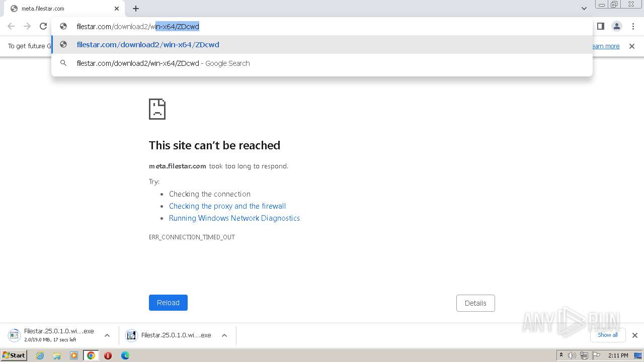Click 'Show all' downloads button
The width and height of the screenshot is (644, 362).
tap(608, 335)
